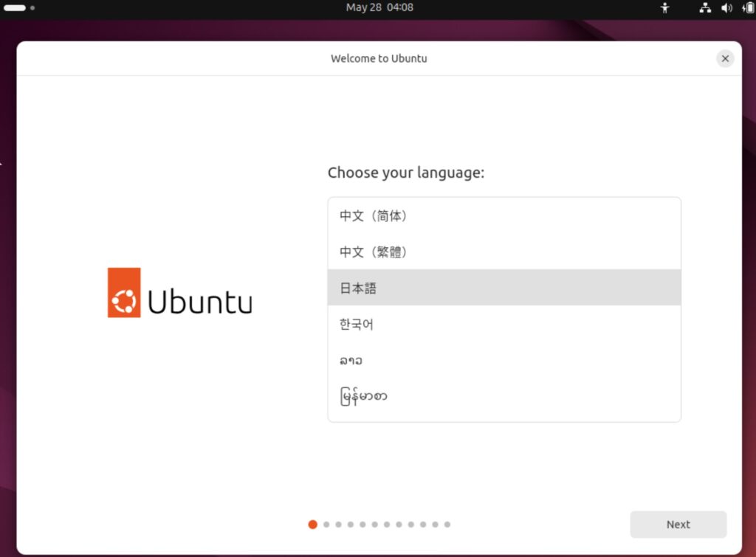The width and height of the screenshot is (756, 557).
Task: Click the "Welcome to Ubuntu" window title
Action: pyautogui.click(x=379, y=58)
